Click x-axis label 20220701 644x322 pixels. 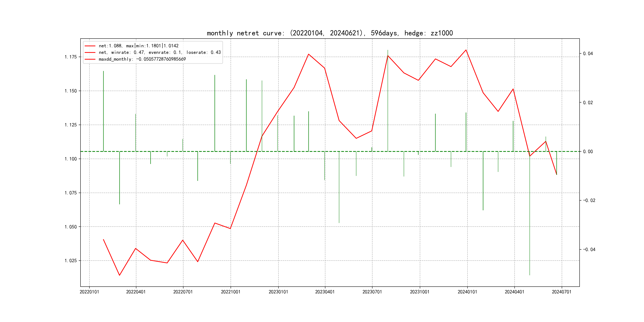tap(183, 292)
